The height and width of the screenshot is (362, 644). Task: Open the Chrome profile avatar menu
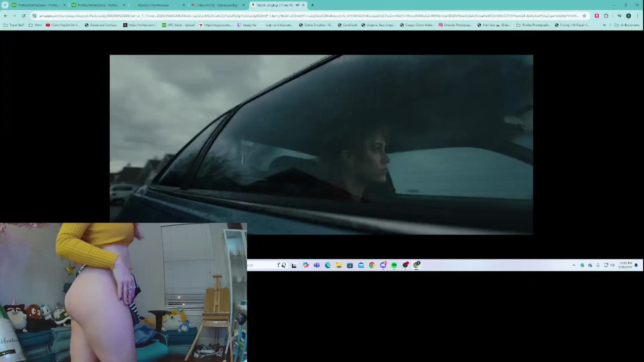point(629,16)
